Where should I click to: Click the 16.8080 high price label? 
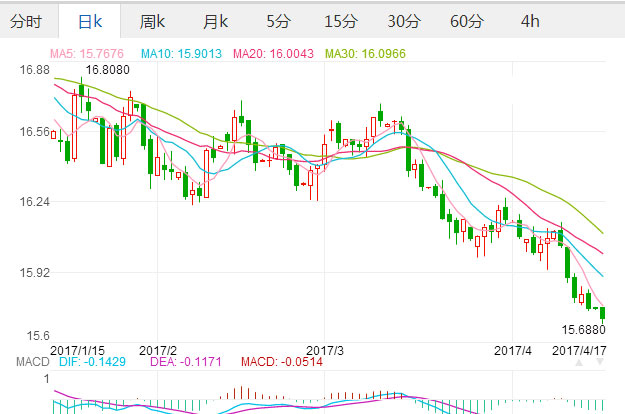coord(108,70)
